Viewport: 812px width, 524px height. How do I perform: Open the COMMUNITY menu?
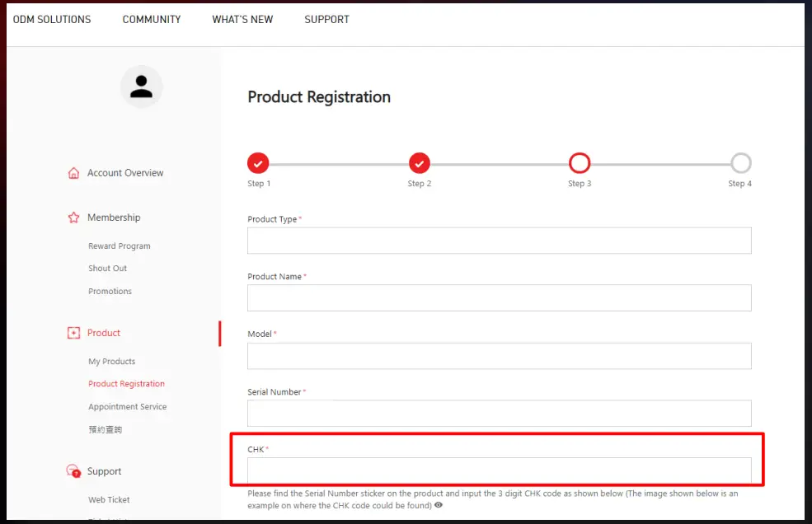(152, 20)
